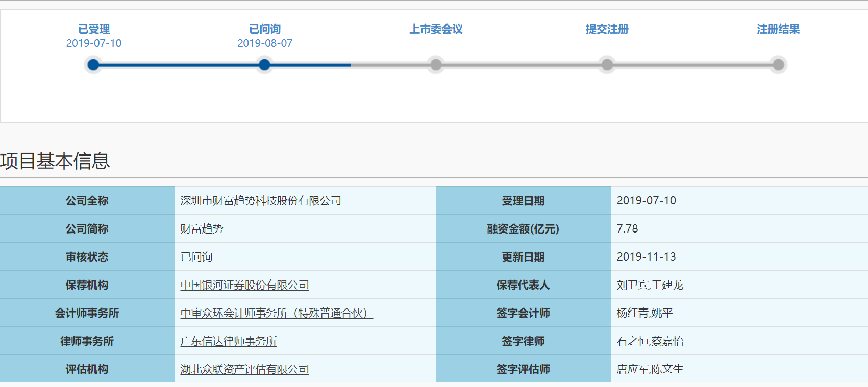Click the 会计师事务所 header cell
The image size is (868, 387).
87,313
